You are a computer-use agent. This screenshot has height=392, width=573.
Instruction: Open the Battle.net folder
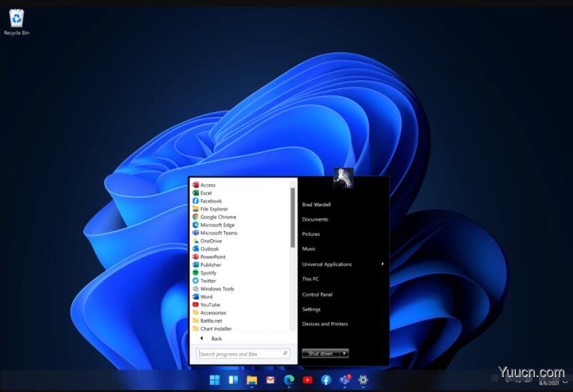pyautogui.click(x=211, y=320)
